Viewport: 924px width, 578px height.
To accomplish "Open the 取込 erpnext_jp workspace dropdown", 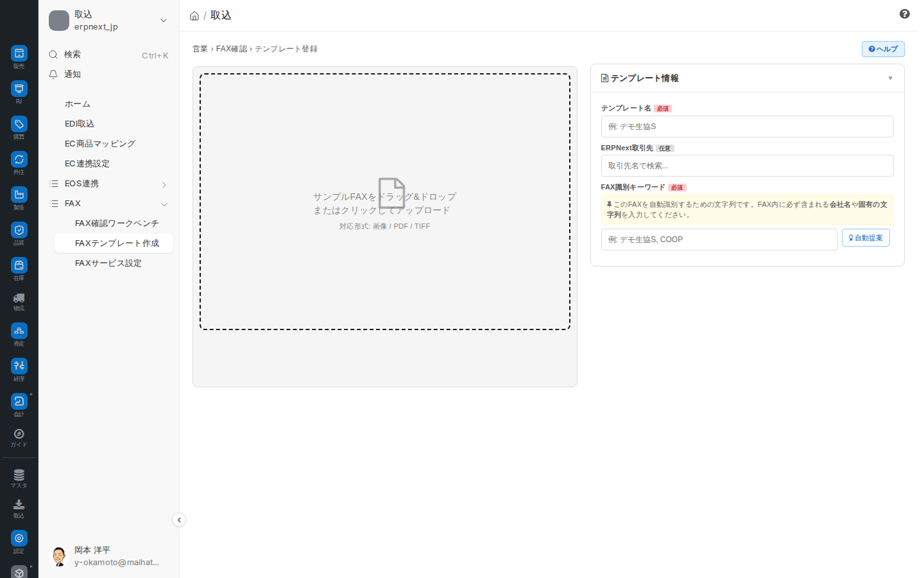I will coord(109,21).
